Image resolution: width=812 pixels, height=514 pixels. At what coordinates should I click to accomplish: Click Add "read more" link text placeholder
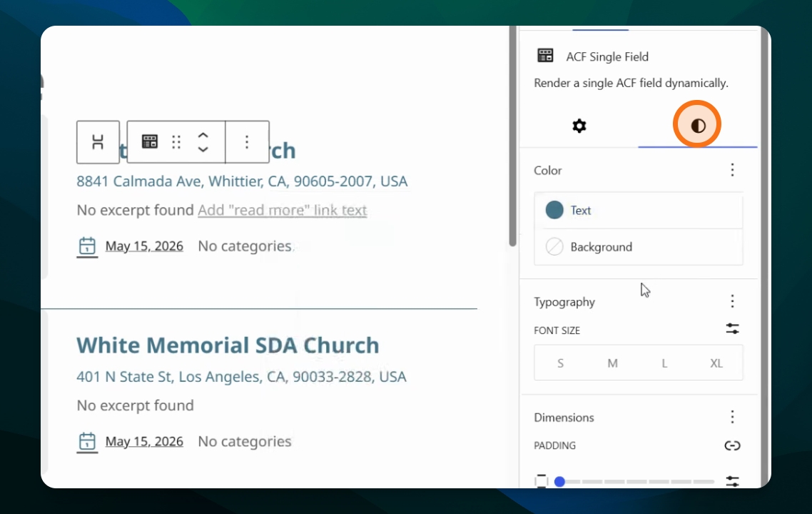point(283,210)
